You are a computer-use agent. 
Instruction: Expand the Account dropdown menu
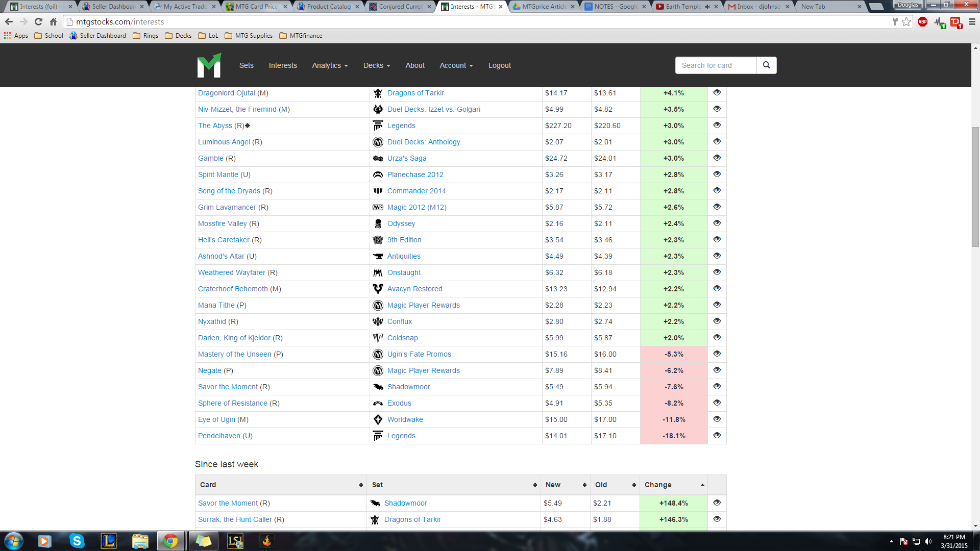tap(456, 65)
